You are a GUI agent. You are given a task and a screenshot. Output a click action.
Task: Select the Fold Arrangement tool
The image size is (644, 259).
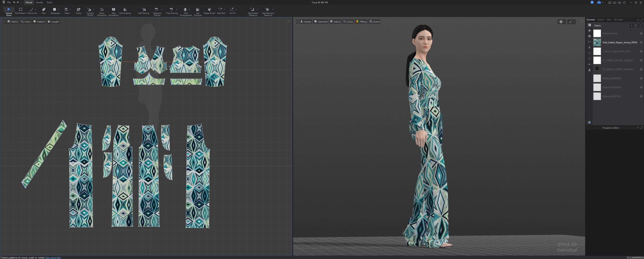pos(185,12)
